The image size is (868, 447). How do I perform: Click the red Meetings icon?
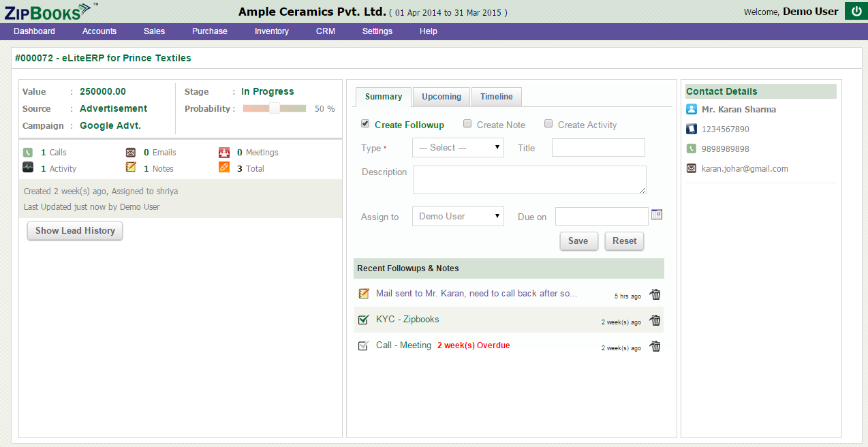point(224,153)
